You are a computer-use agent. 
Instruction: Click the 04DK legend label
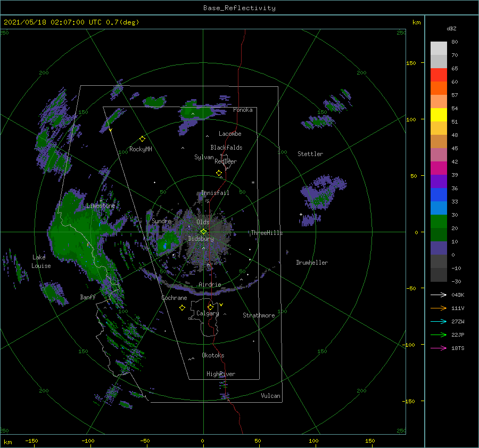pyautogui.click(x=458, y=295)
